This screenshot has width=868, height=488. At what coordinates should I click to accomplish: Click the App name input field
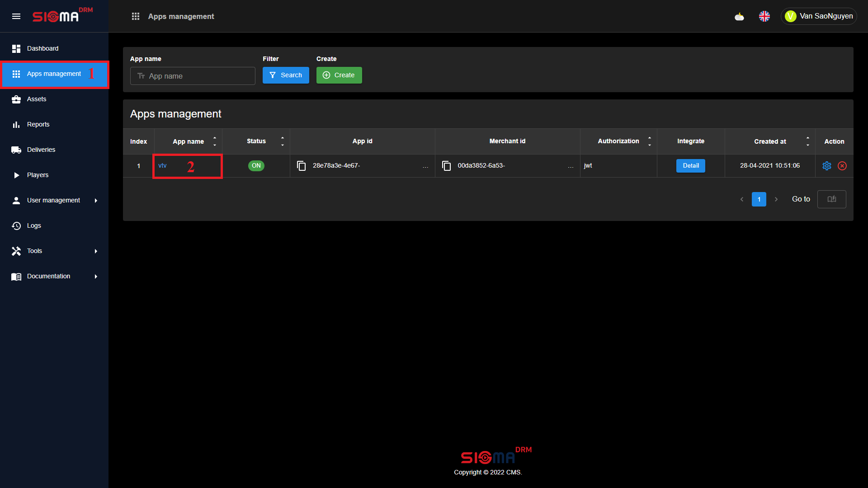click(192, 75)
